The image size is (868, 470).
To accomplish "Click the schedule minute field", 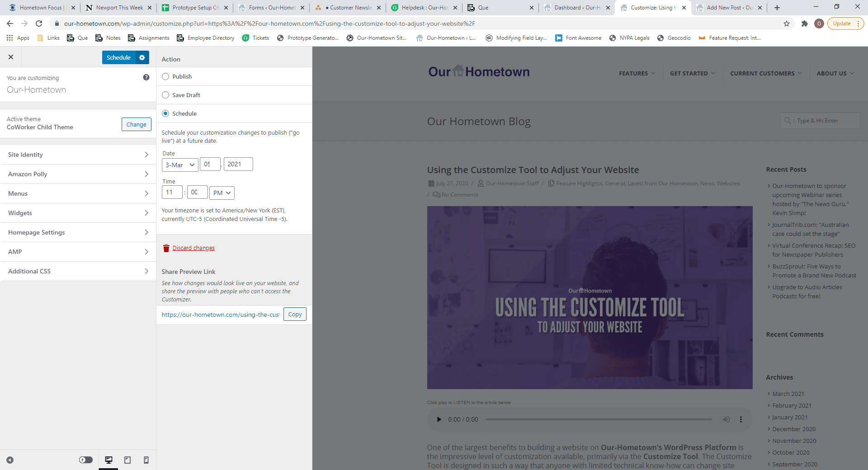I will pyautogui.click(x=198, y=192).
